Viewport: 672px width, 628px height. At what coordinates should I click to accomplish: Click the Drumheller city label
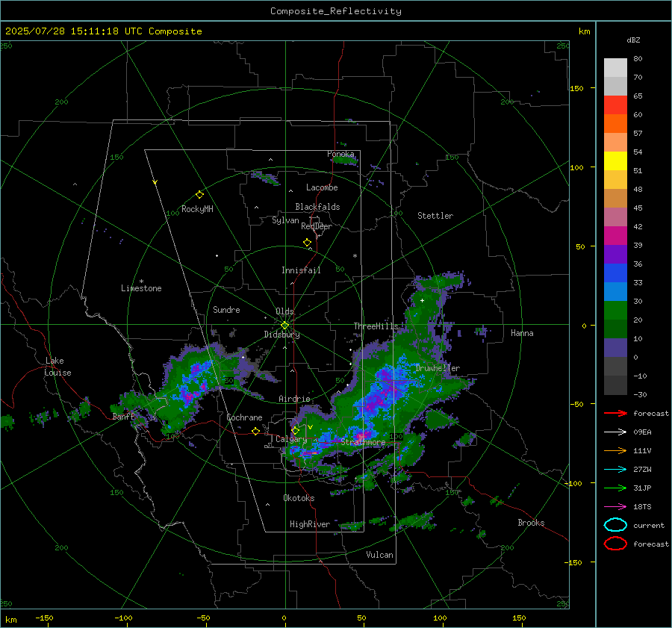point(438,368)
